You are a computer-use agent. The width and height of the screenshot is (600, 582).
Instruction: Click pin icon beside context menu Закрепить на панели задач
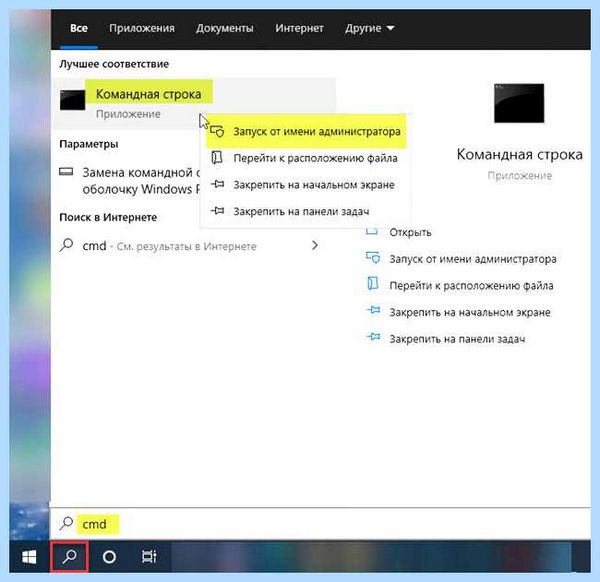coord(217,211)
